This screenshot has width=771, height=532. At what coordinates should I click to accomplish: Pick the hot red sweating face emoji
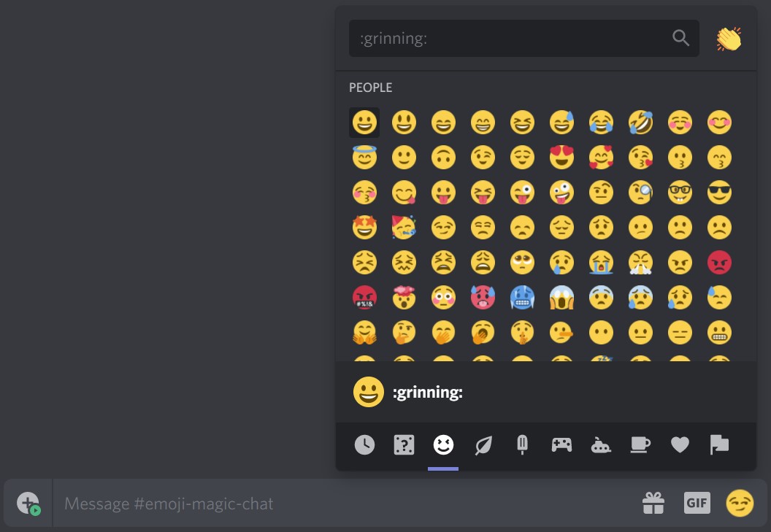483,298
